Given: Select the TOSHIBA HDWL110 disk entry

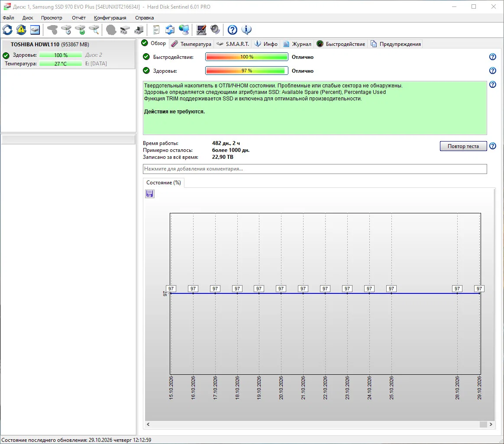Looking at the screenshot, I should [x=68, y=54].
